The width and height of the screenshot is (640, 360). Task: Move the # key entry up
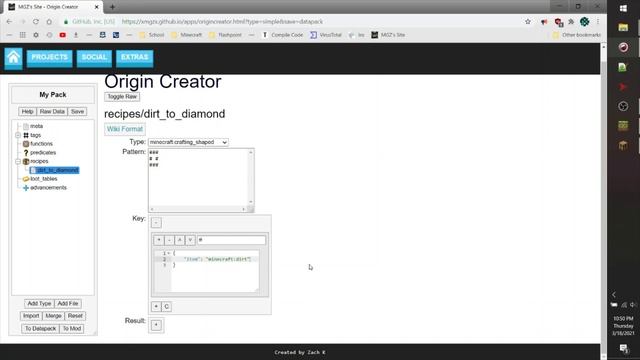click(x=180, y=240)
